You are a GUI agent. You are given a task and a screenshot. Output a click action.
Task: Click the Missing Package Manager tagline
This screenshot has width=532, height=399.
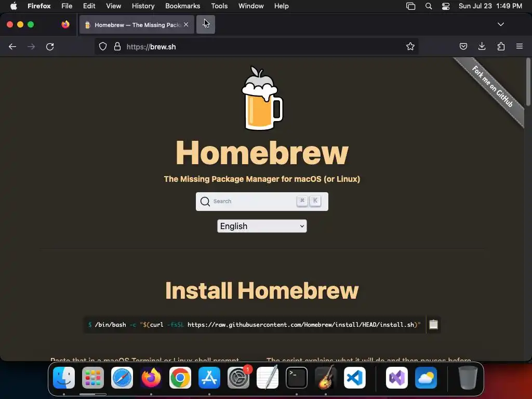tap(262, 179)
